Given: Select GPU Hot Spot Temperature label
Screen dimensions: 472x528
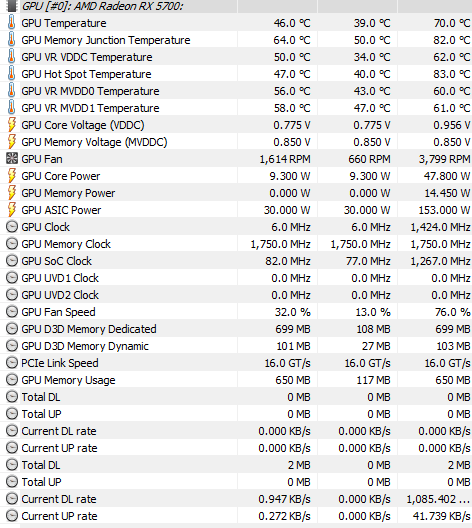Looking at the screenshot, I should pyautogui.click(x=87, y=74).
